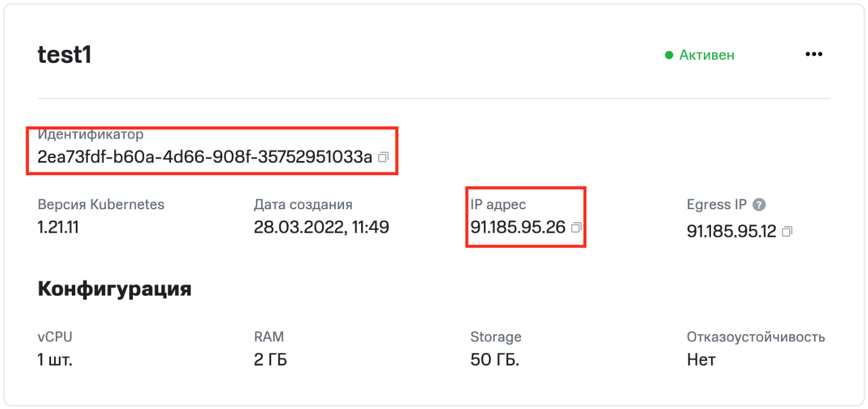This screenshot has height=409, width=868.
Task: Click the vCPU value 1 шт.
Action: coord(55,360)
